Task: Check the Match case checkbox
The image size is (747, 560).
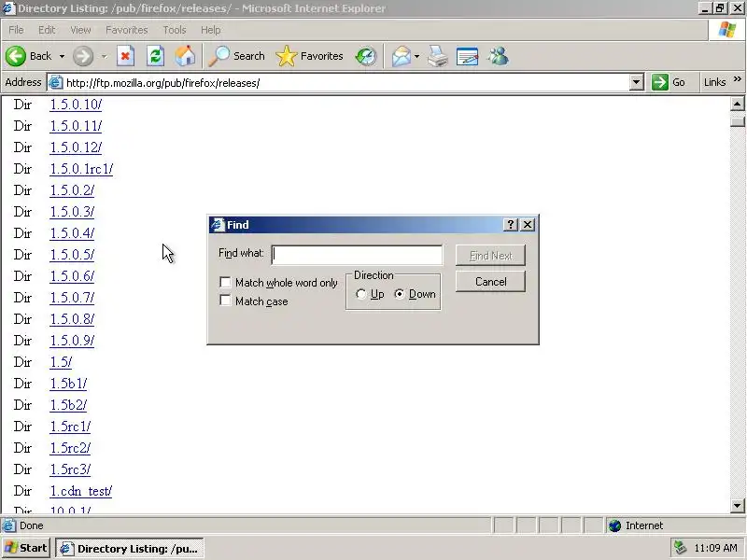Action: pos(225,301)
